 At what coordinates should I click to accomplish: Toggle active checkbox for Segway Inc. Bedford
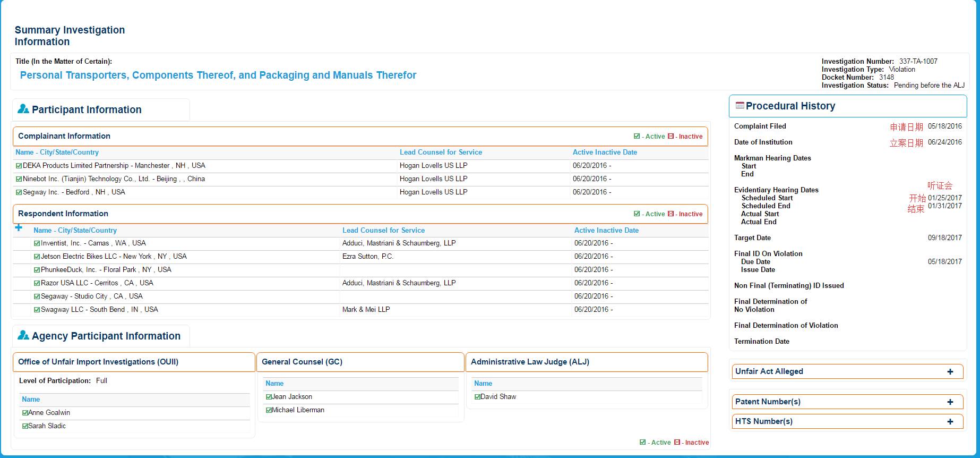(x=19, y=192)
